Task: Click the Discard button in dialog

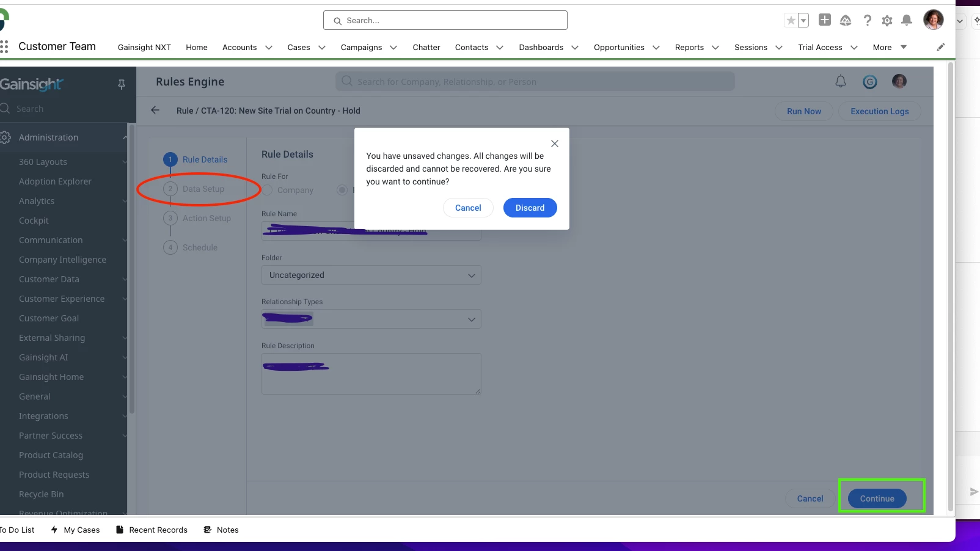Action: (x=530, y=208)
